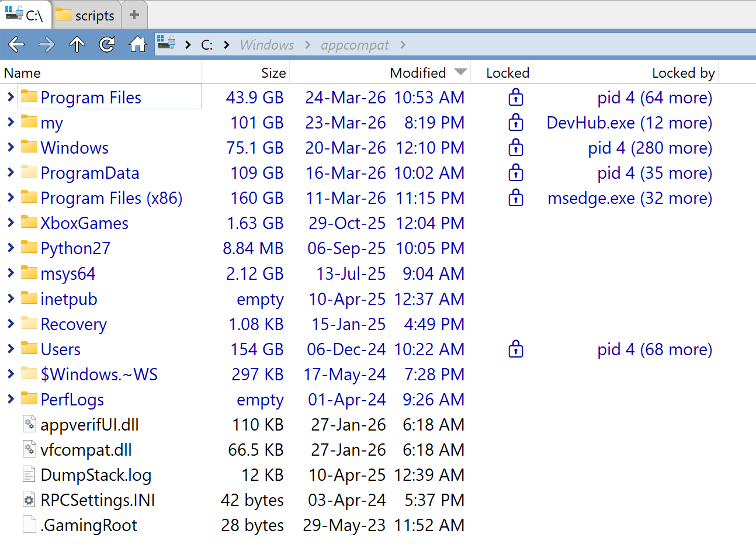Open the breadcrumb chevron after C:
Image resolution: width=756 pixels, height=555 pixels.
coord(226,45)
